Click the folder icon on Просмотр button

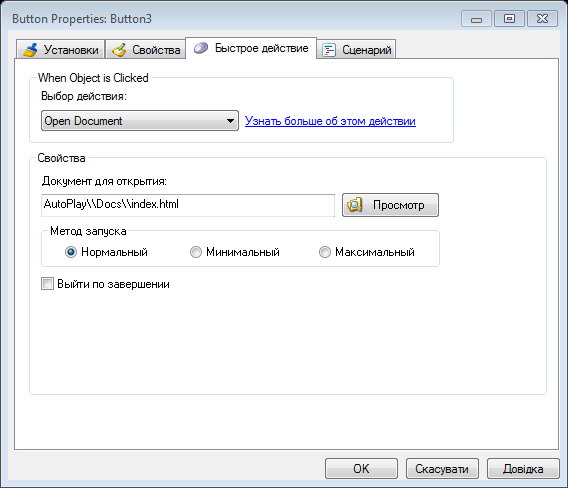coord(355,205)
